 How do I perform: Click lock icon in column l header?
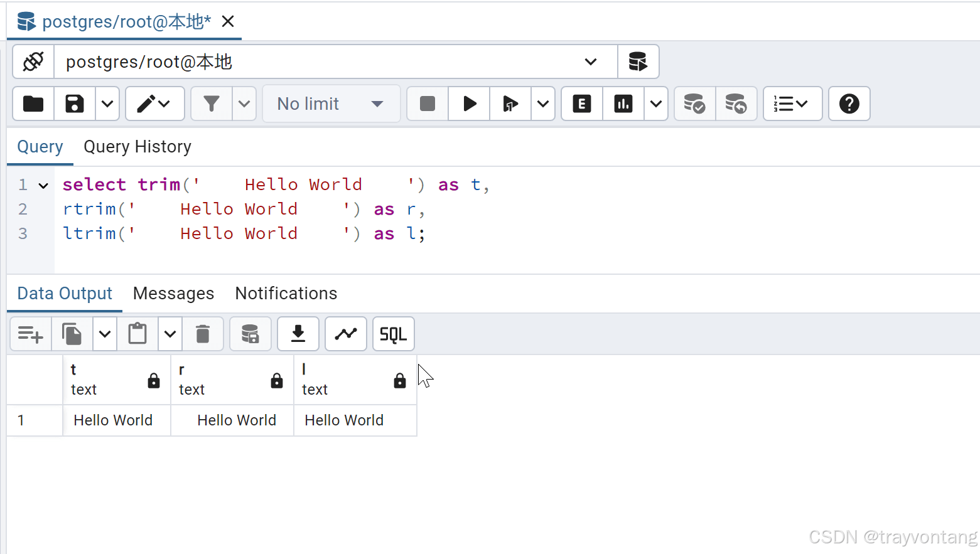[400, 380]
